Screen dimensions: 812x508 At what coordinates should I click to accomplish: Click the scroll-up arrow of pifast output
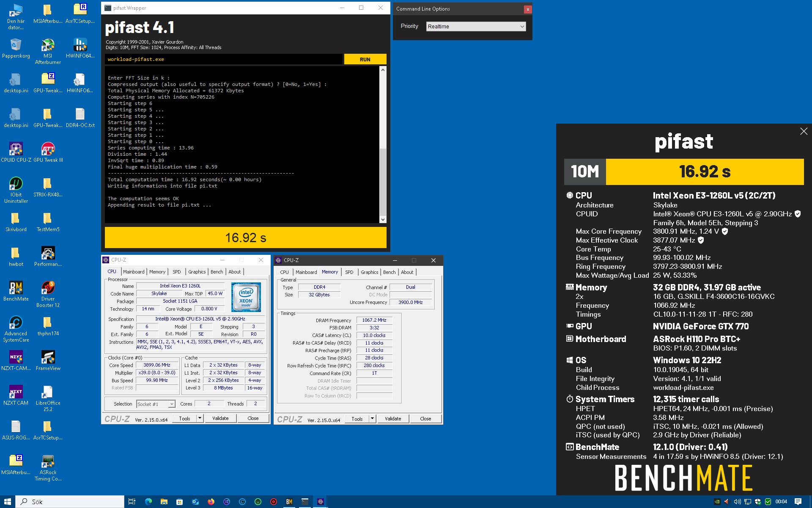[383, 70]
